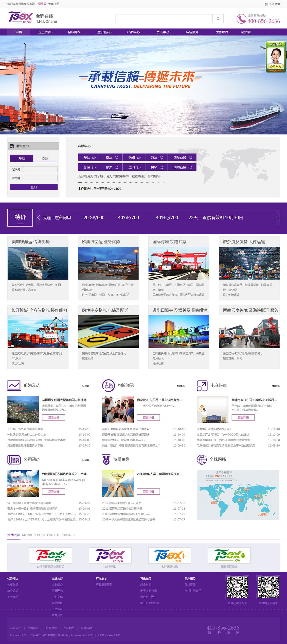Open footer link 在线订舱流程

tap(193, 591)
